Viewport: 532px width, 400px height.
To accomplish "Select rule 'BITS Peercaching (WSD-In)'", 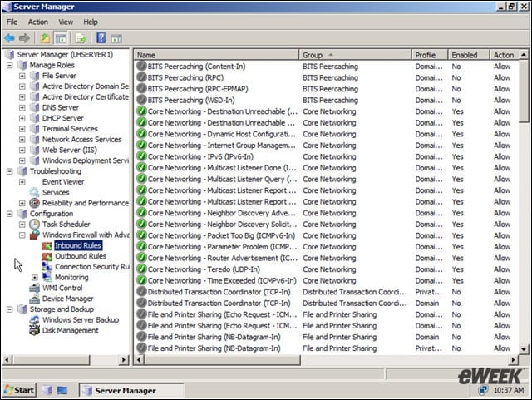I will 191,100.
